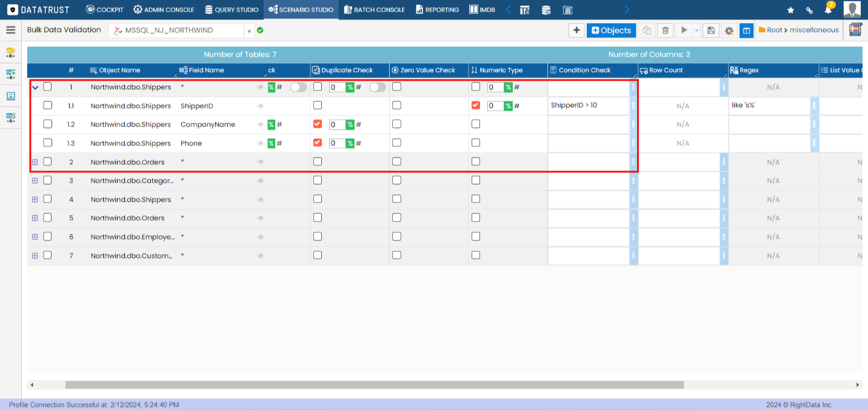This screenshot has height=410, width=868.
Task: Open the settings gear icon in toolbar
Action: pyautogui.click(x=729, y=30)
